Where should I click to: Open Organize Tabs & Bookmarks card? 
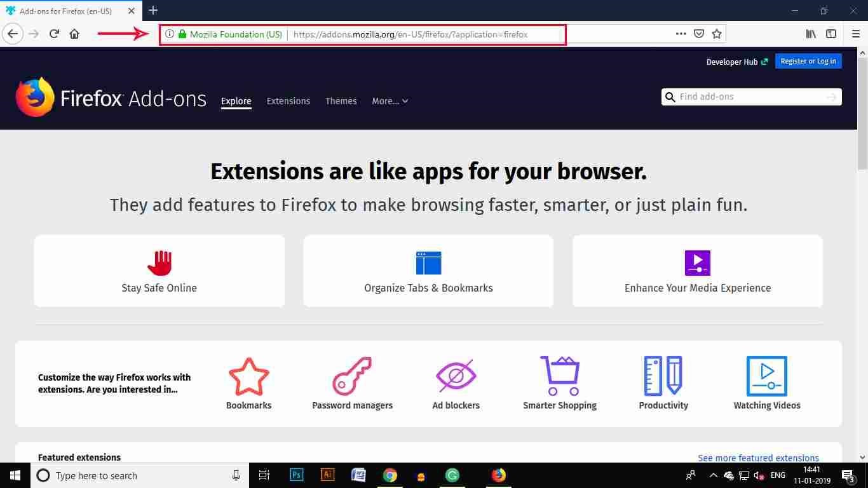point(428,271)
